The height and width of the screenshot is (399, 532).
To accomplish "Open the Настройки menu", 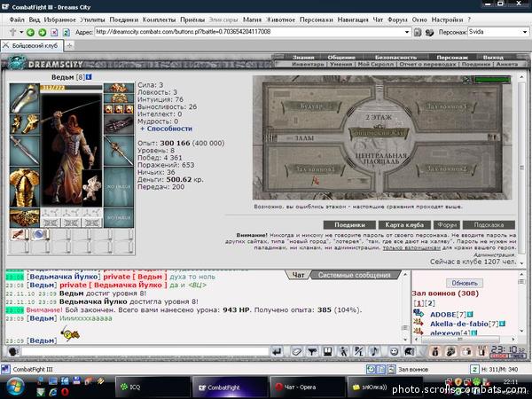I will coord(447,20).
